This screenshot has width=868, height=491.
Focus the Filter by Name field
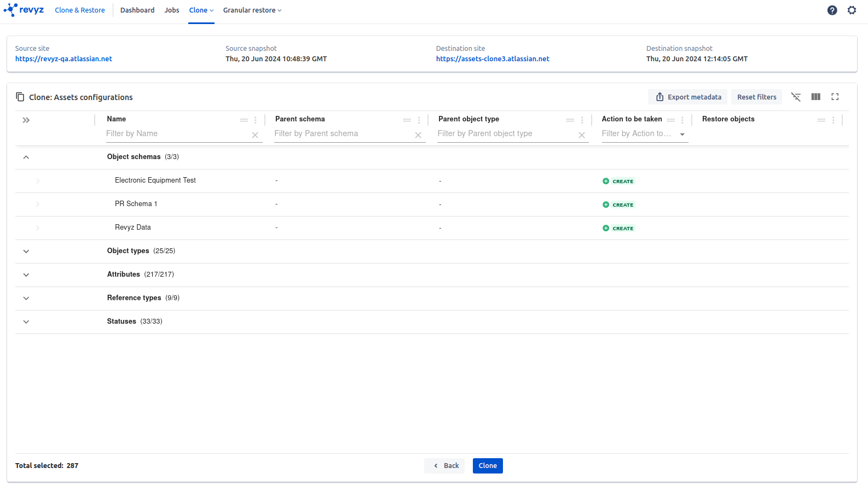(x=177, y=134)
